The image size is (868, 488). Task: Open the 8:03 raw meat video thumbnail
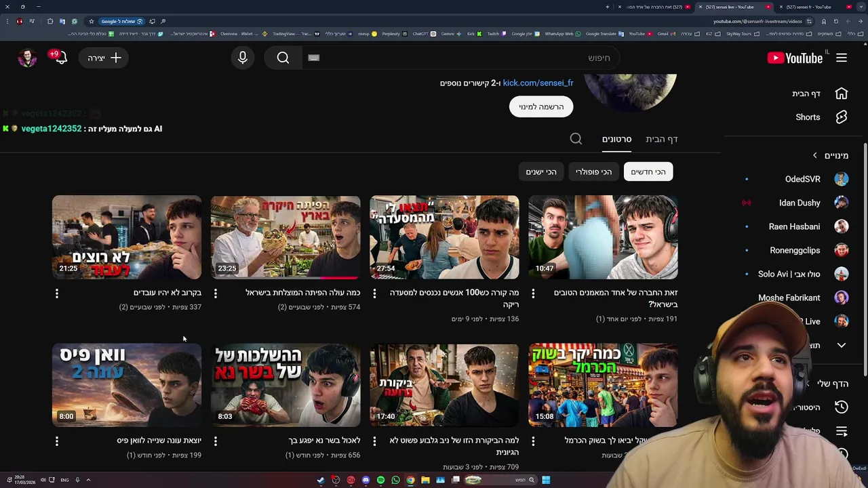click(x=285, y=385)
